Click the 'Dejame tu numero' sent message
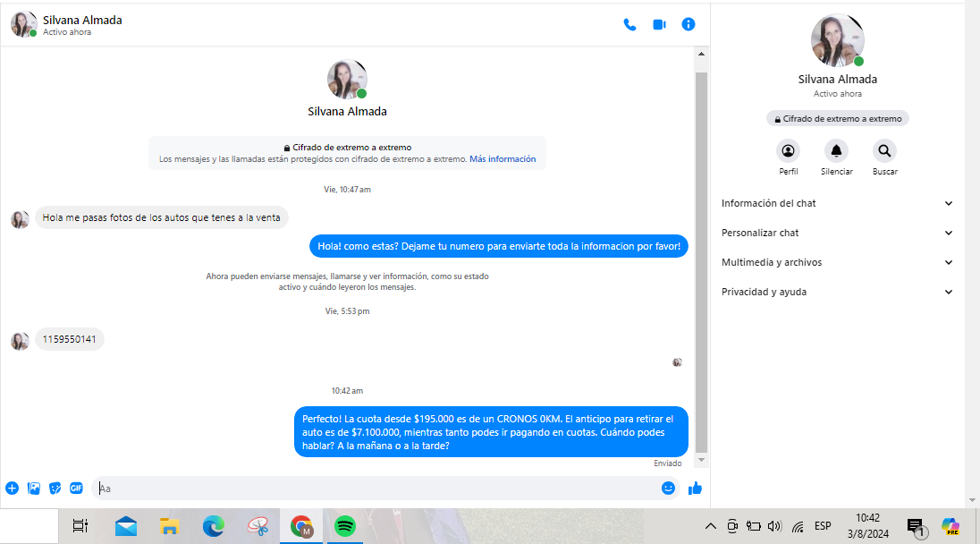The height and width of the screenshot is (544, 980). pos(499,246)
